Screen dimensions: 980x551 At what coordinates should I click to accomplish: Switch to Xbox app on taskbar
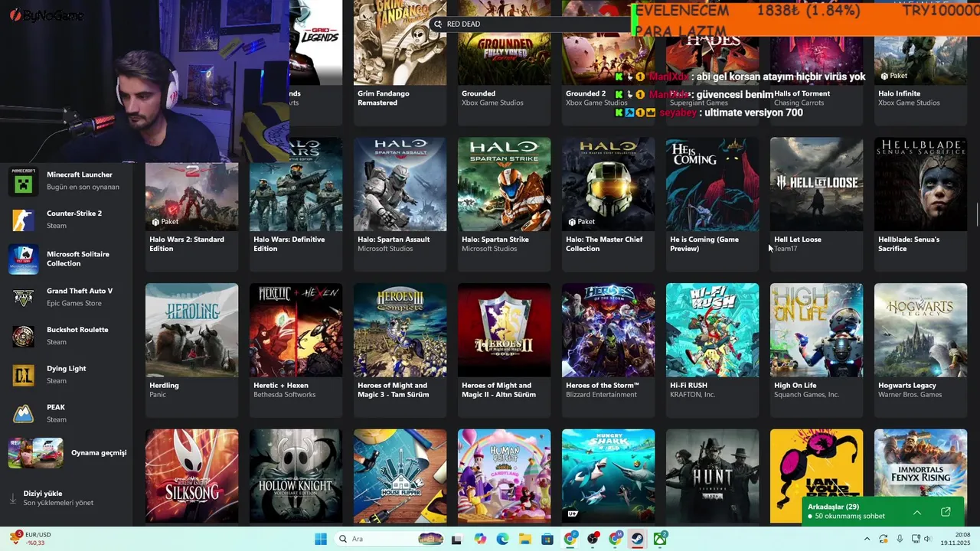tap(659, 539)
